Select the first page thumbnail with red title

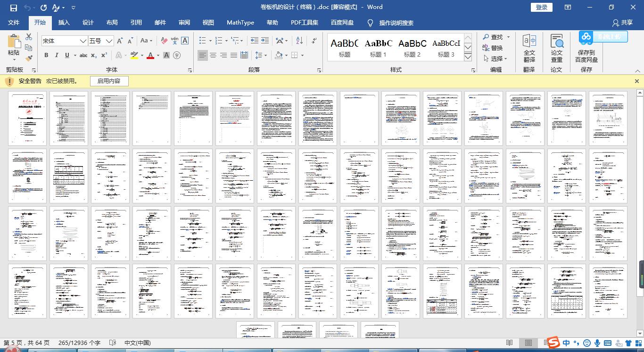(x=27, y=118)
